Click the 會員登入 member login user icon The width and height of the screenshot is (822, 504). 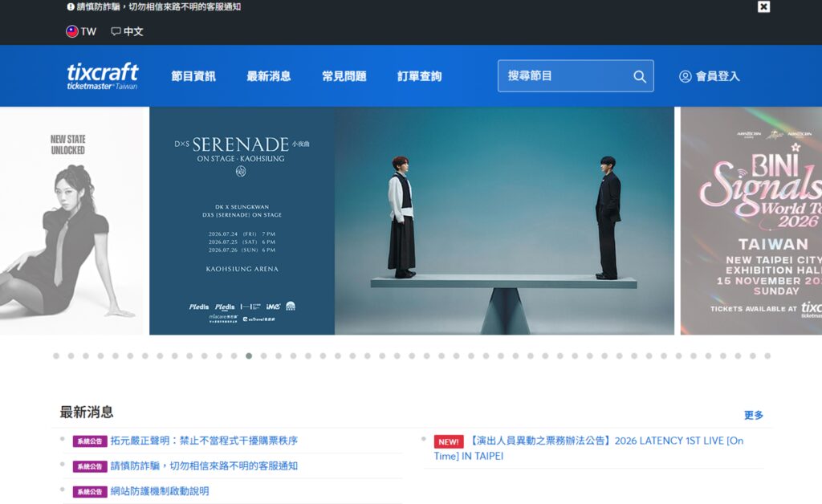pos(686,76)
